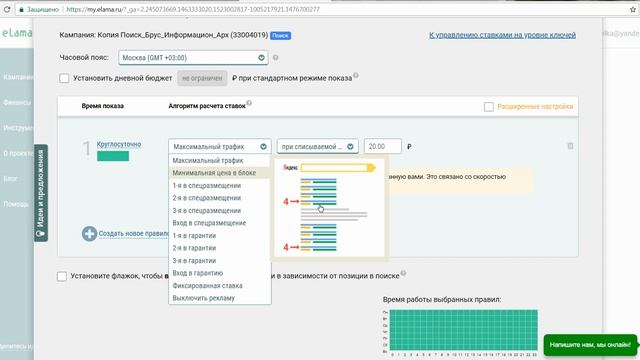Select '2-я в спецразмещении' option
Viewport: 640px width, 360px height.
tap(220, 198)
